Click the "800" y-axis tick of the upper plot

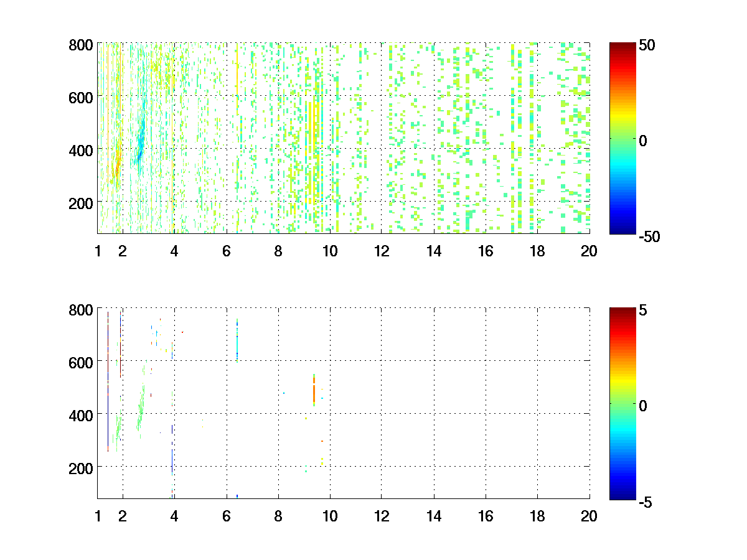pos(81,45)
